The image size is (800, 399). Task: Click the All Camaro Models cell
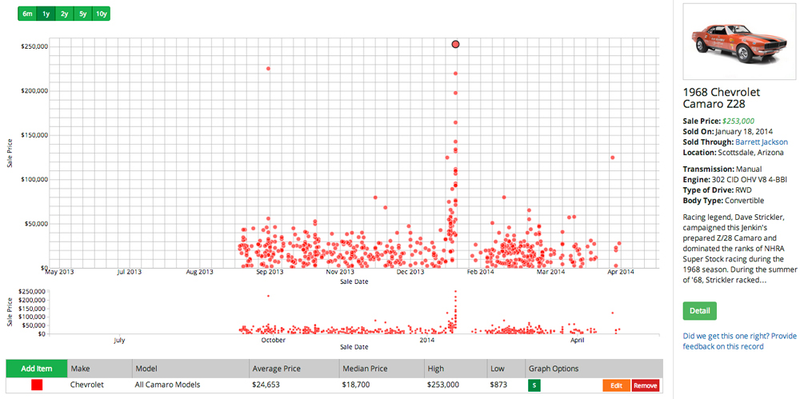(167, 385)
